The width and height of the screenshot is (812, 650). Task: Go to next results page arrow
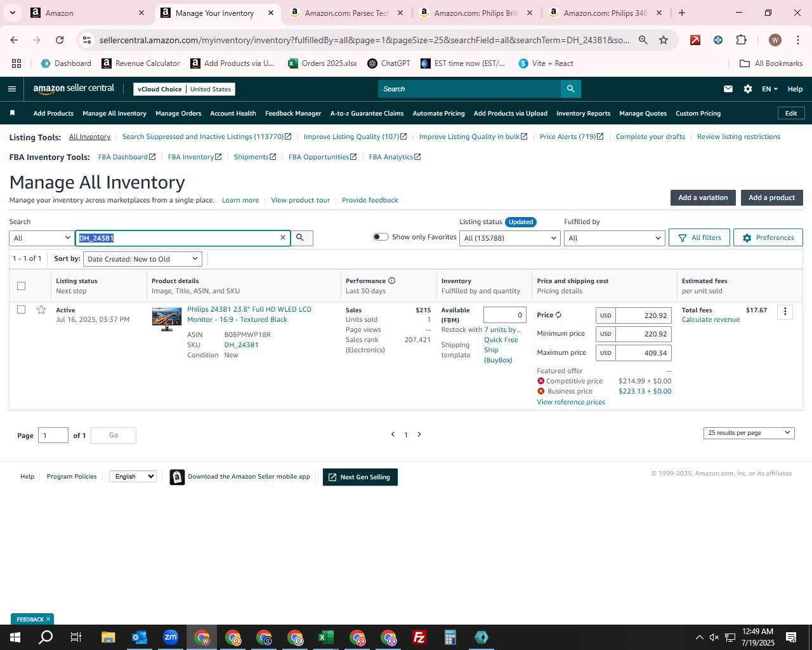[419, 434]
